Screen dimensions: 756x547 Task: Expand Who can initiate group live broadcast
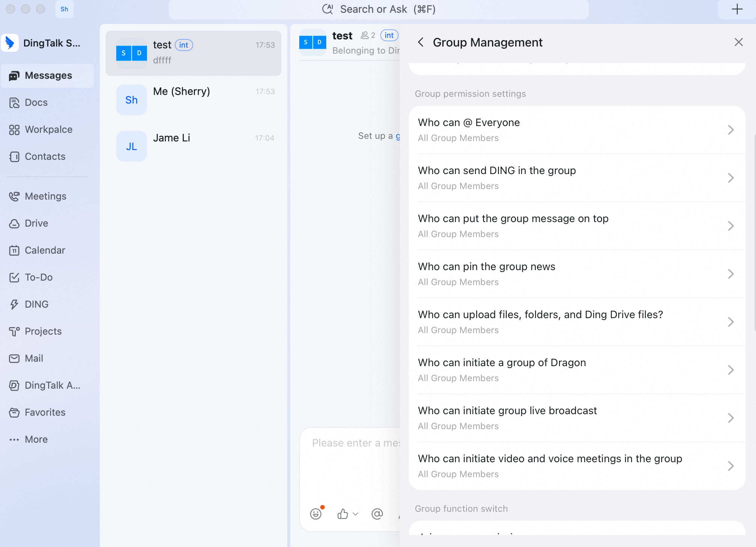coord(577,418)
